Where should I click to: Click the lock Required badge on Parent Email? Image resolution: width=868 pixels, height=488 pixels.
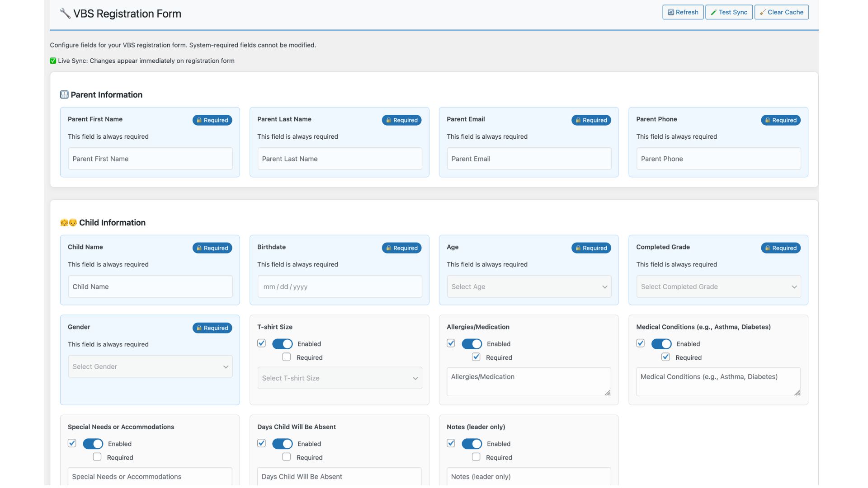point(591,120)
